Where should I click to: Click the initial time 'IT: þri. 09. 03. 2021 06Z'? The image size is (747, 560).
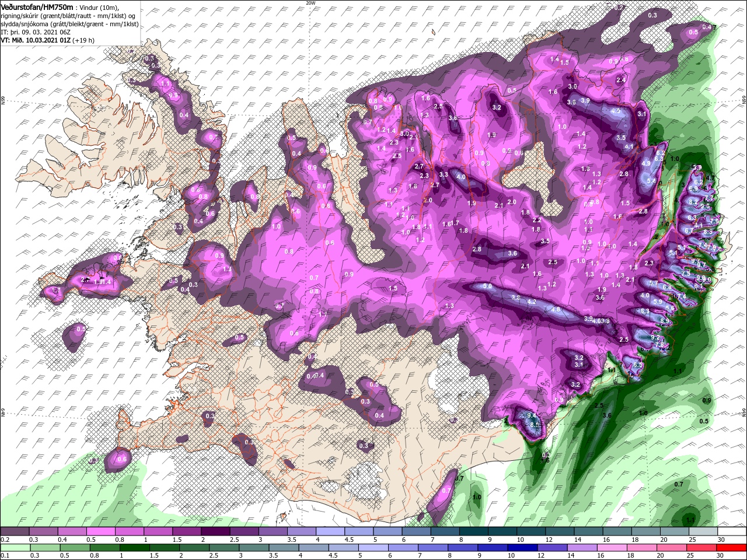pyautogui.click(x=36, y=32)
